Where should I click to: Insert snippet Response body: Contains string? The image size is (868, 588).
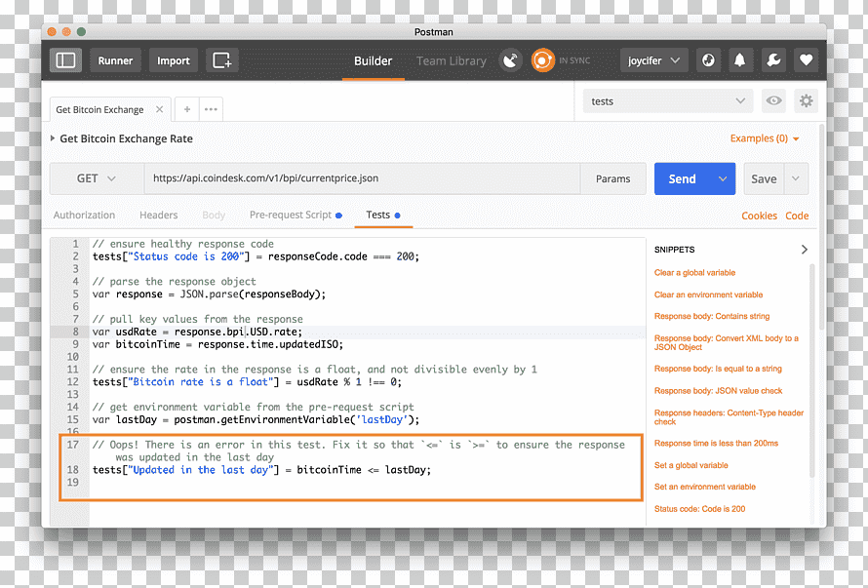(712, 316)
